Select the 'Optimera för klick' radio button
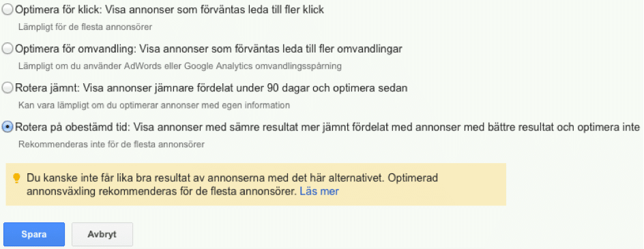Viewport: 644px width, 249px height. (8, 10)
